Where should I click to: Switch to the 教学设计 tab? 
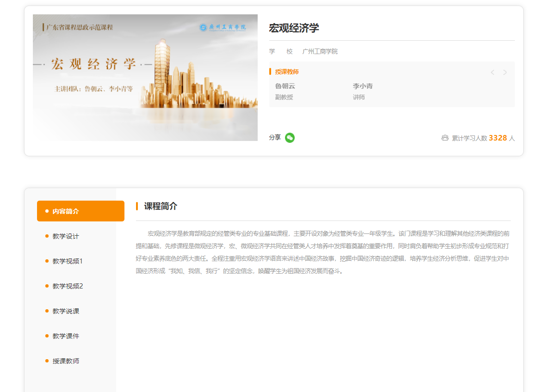66,236
